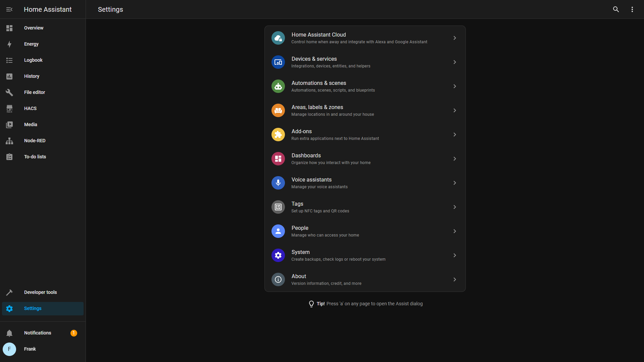The height and width of the screenshot is (362, 644).
Task: Click the To-do lists label in sidebar
Action: click(35, 157)
